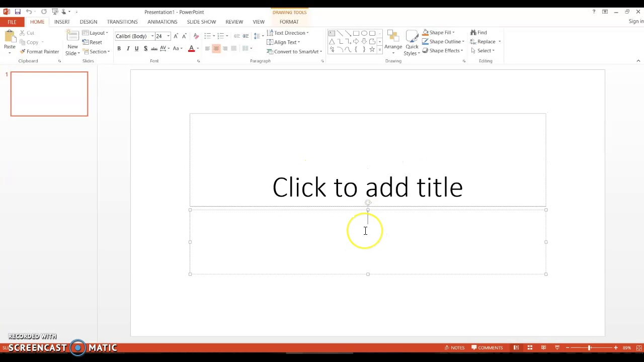Click zoom in plus button
This screenshot has width=644, height=362.
(615, 347)
